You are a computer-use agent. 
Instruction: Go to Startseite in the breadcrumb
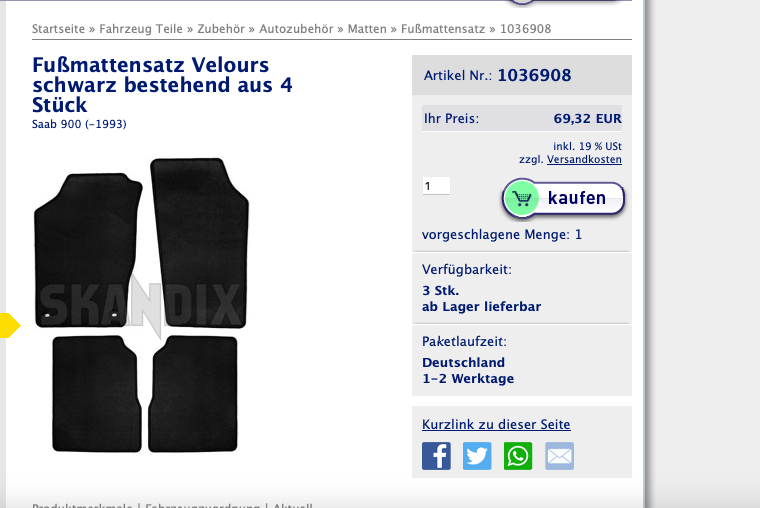coord(58,29)
